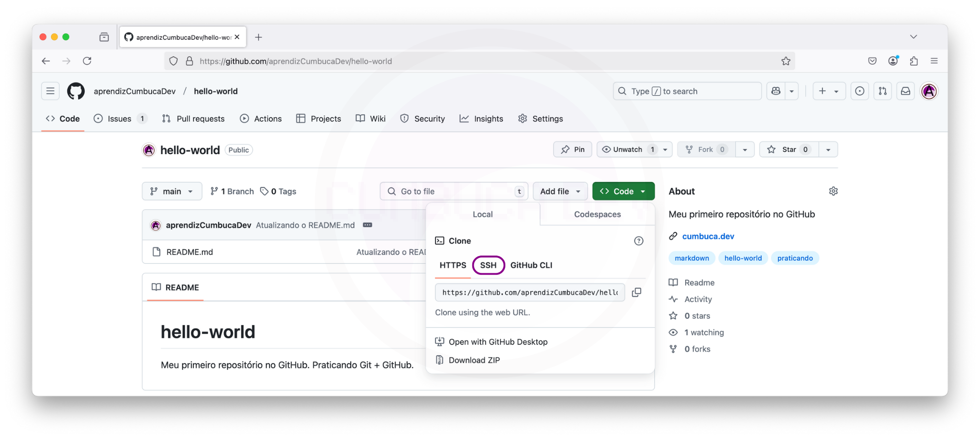Open the star lists dropdown arrow

pos(828,149)
